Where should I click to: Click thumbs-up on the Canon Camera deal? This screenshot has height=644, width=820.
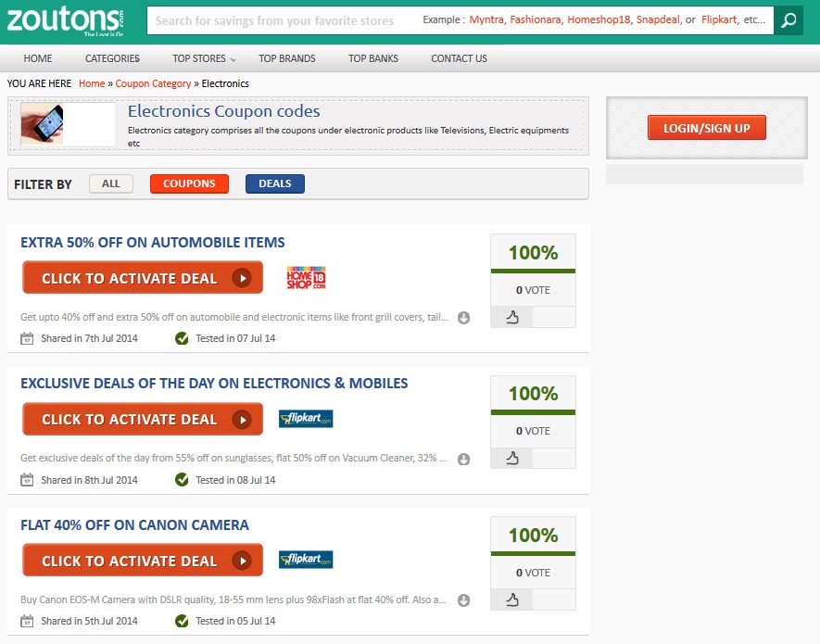tap(511, 600)
